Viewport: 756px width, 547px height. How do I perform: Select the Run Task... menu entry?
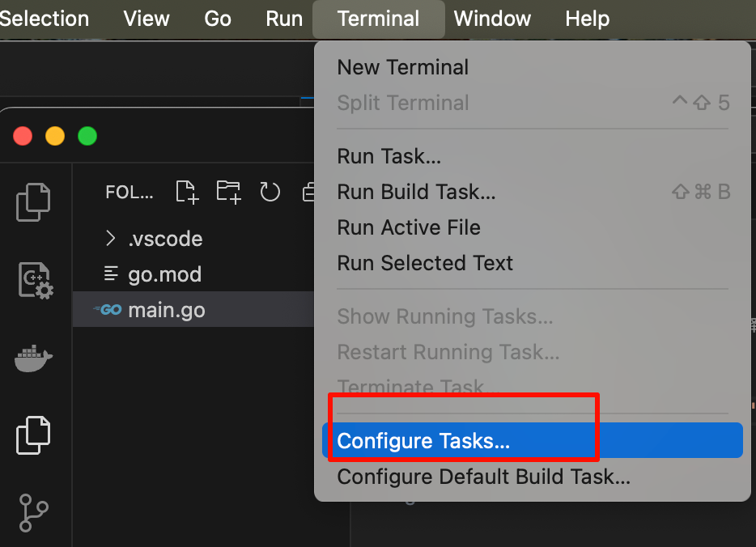[x=389, y=156]
